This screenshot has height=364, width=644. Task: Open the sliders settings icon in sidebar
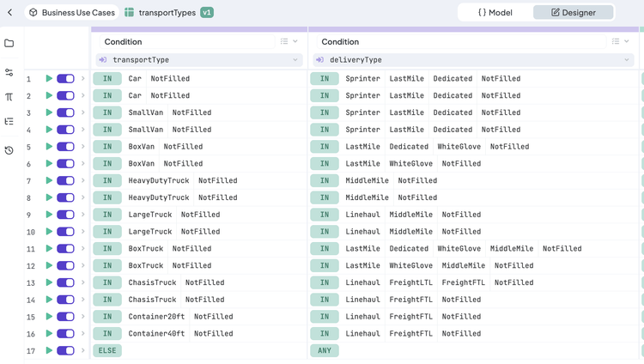tap(9, 73)
